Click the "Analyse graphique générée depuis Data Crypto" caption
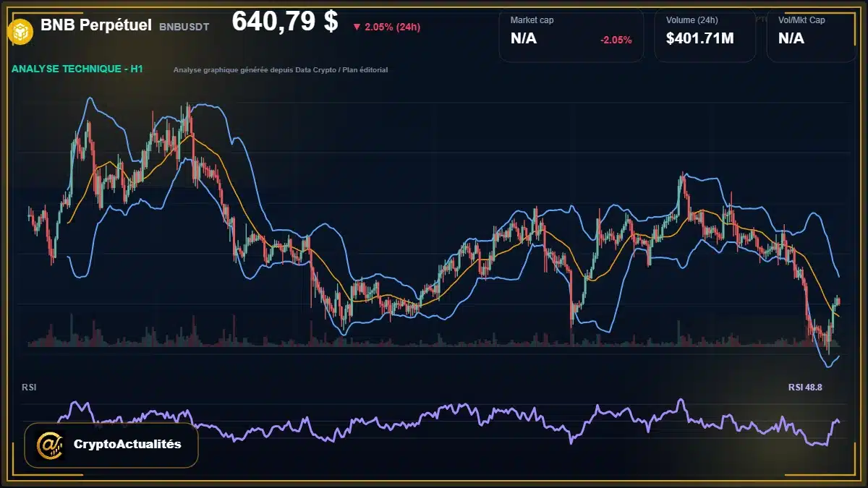Screen dimensions: 868x488 tap(281, 70)
